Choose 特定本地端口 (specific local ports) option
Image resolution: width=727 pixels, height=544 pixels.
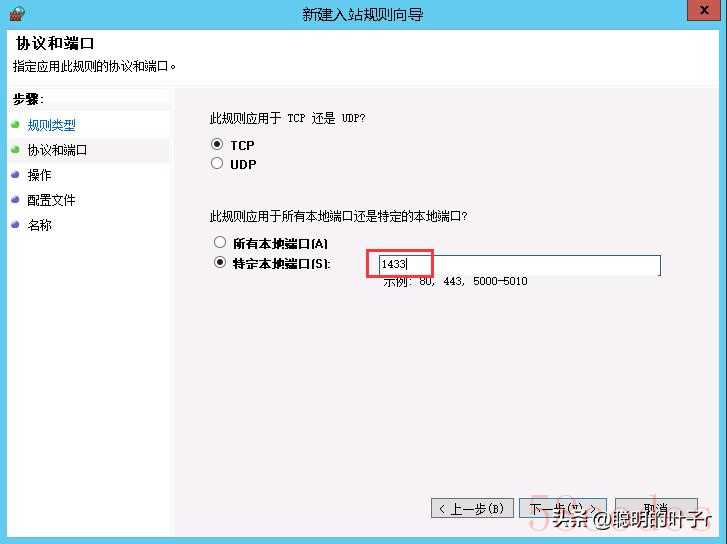(220, 262)
